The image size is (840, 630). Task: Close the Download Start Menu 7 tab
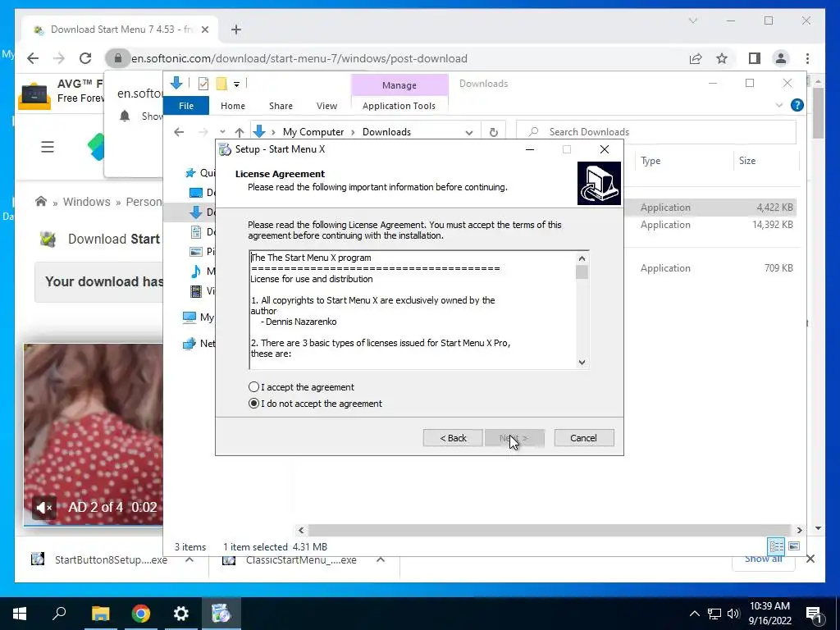[x=204, y=30]
